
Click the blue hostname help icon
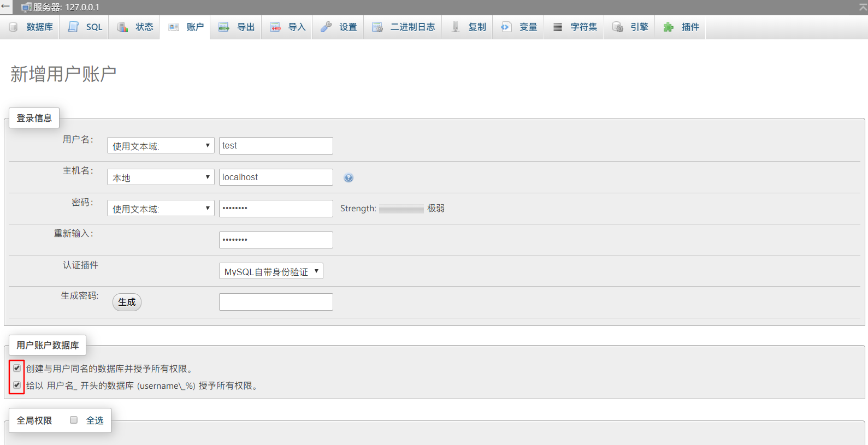[349, 177]
